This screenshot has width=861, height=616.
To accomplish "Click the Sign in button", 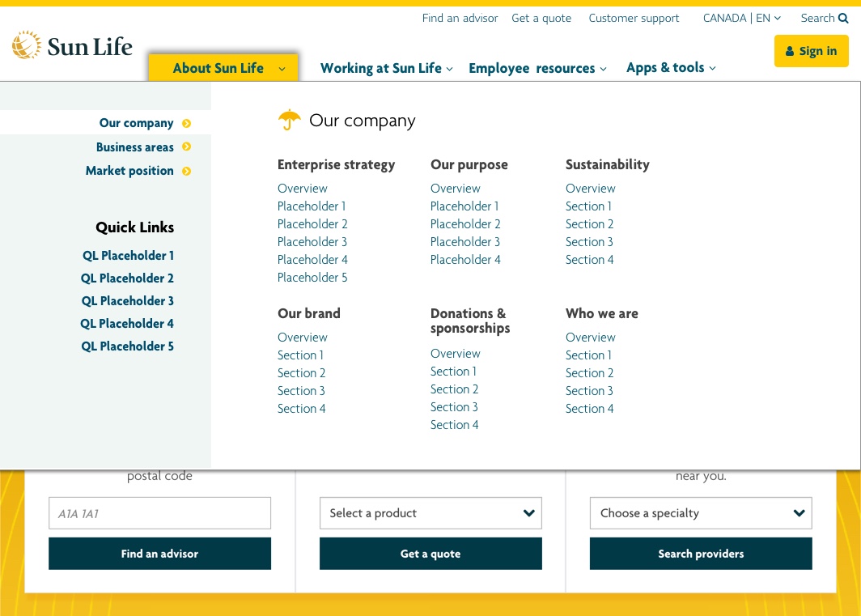I will 811,51.
